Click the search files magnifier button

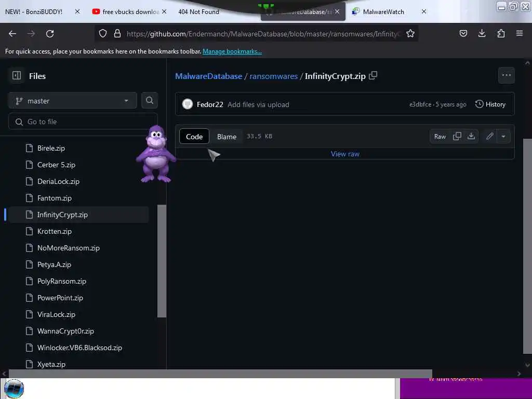(x=149, y=100)
